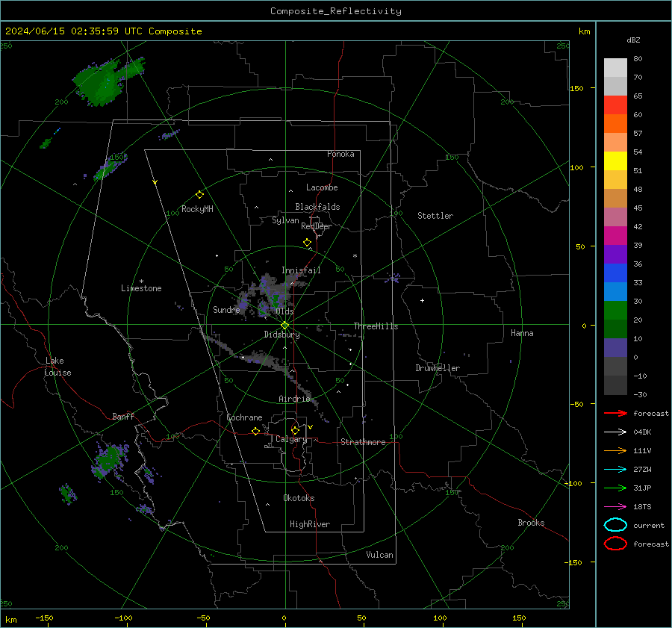The image size is (672, 628).
Task: Click the green echo cluster south of Banff
Action: 109,461
